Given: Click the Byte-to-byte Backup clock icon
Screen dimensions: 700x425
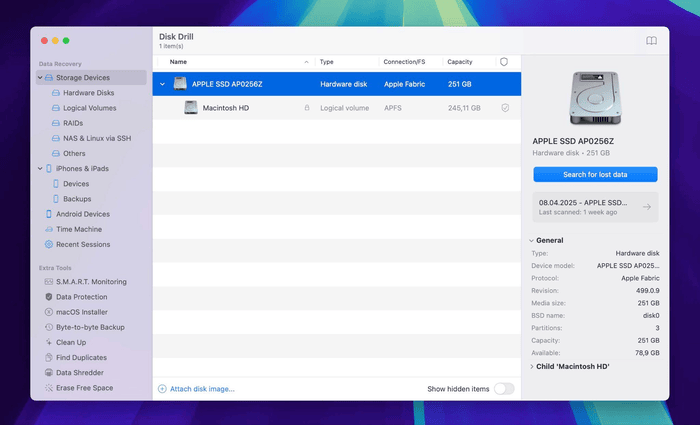Looking at the screenshot, I should click(x=49, y=327).
